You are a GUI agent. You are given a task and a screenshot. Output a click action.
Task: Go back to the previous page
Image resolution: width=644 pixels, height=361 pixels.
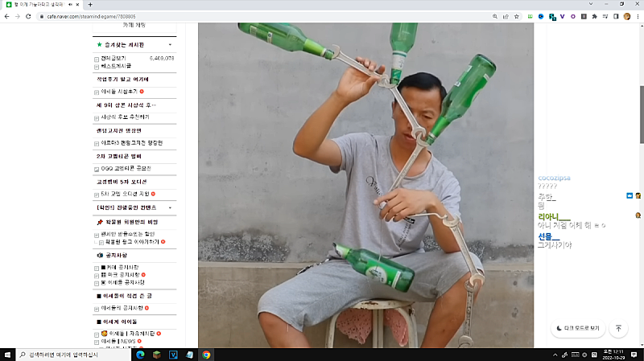click(x=6, y=16)
